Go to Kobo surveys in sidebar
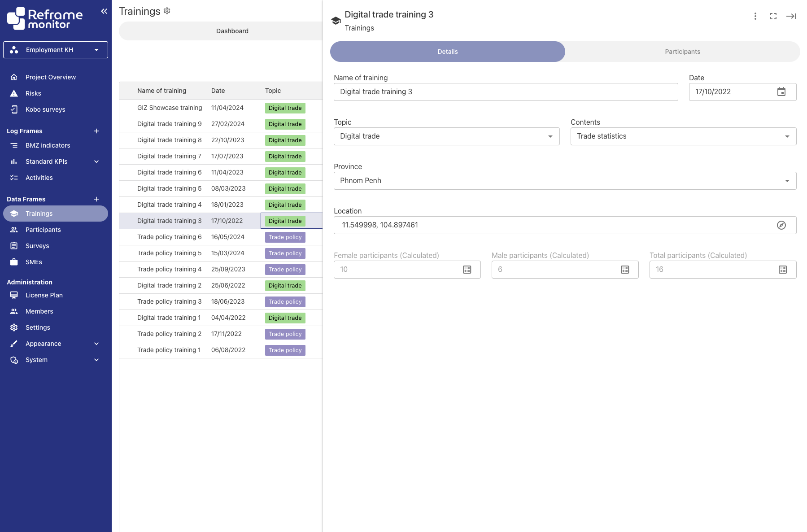Screen dimensions: 807x532 45,109
